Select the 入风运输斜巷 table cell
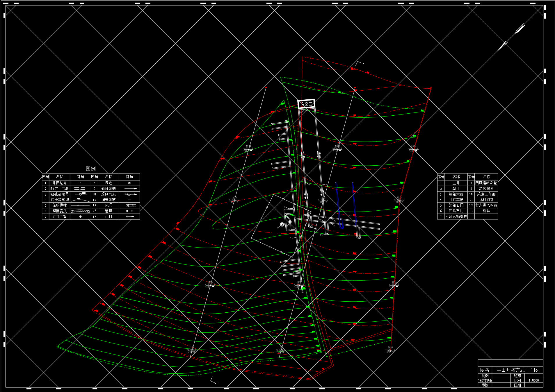 (456, 216)
